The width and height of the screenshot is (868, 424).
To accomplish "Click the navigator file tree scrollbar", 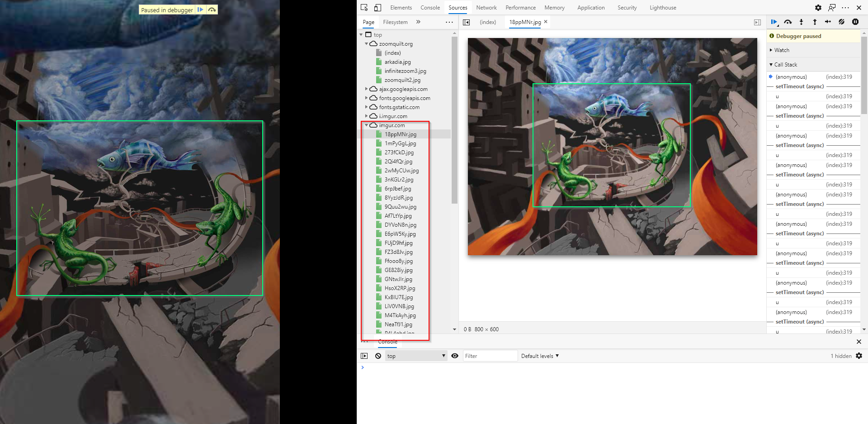I will click(454, 120).
